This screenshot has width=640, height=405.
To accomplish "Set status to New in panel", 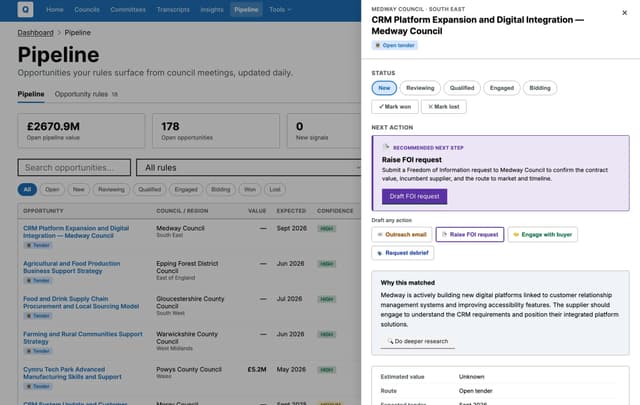I will (384, 88).
